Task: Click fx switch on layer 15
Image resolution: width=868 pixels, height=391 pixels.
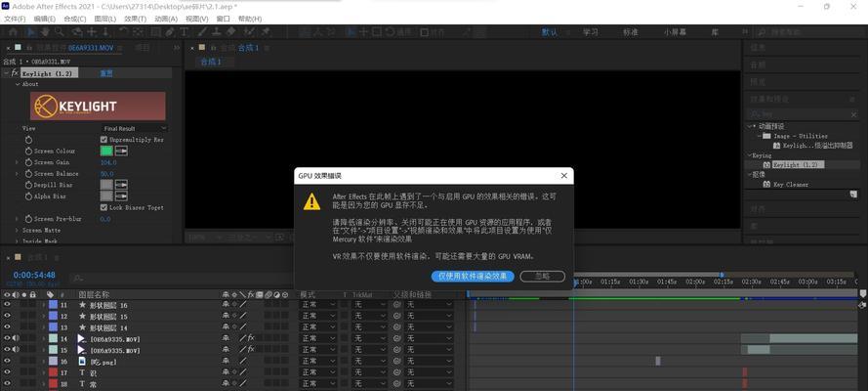Action: [x=251, y=350]
